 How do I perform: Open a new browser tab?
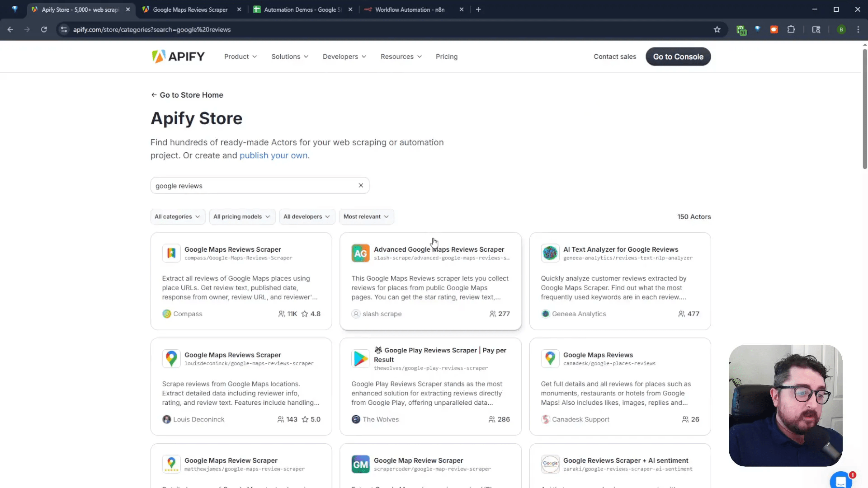478,9
